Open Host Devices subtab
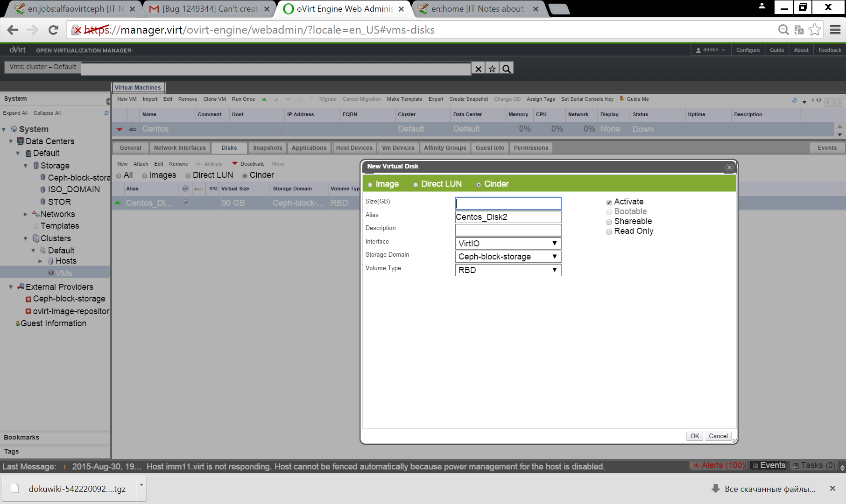This screenshot has width=846, height=504. (354, 148)
